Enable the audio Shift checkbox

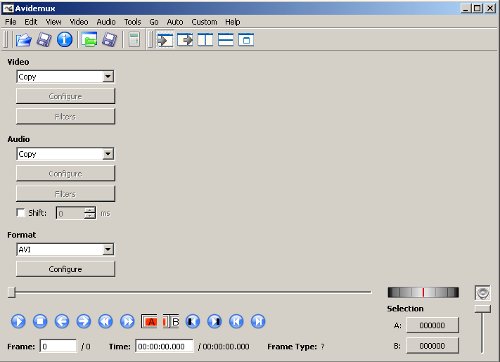click(x=21, y=213)
